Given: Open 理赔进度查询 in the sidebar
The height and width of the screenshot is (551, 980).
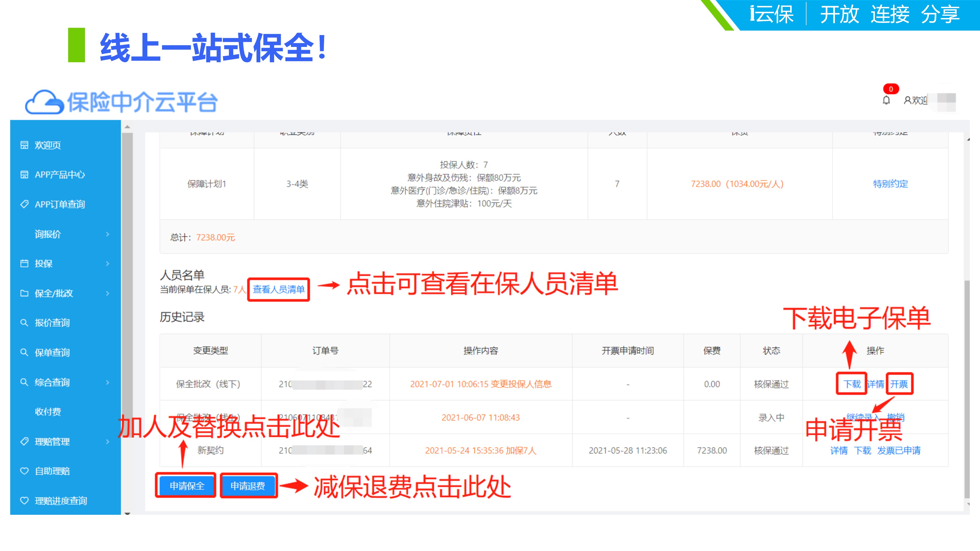Looking at the screenshot, I should coord(61,501).
